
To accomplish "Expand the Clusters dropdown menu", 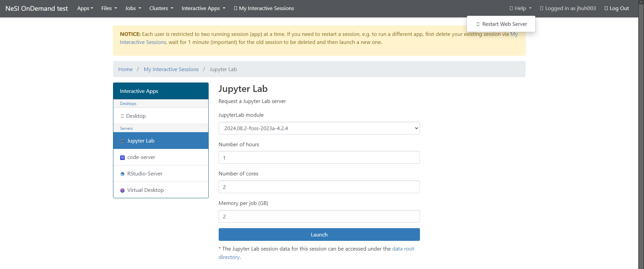I will coord(161,8).
